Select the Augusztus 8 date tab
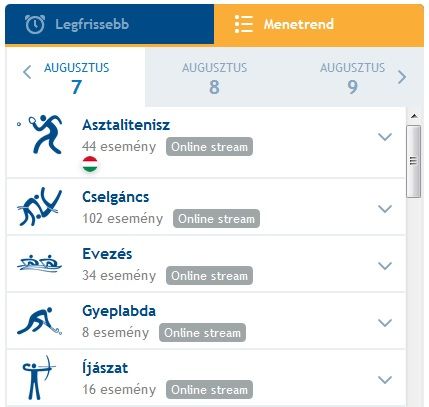The height and width of the screenshot is (407, 429). point(214,78)
